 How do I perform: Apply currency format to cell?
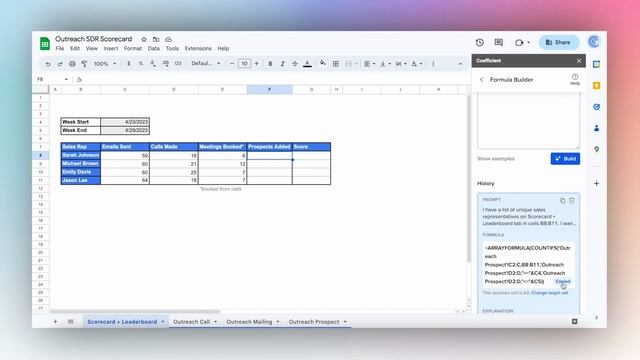(x=129, y=64)
